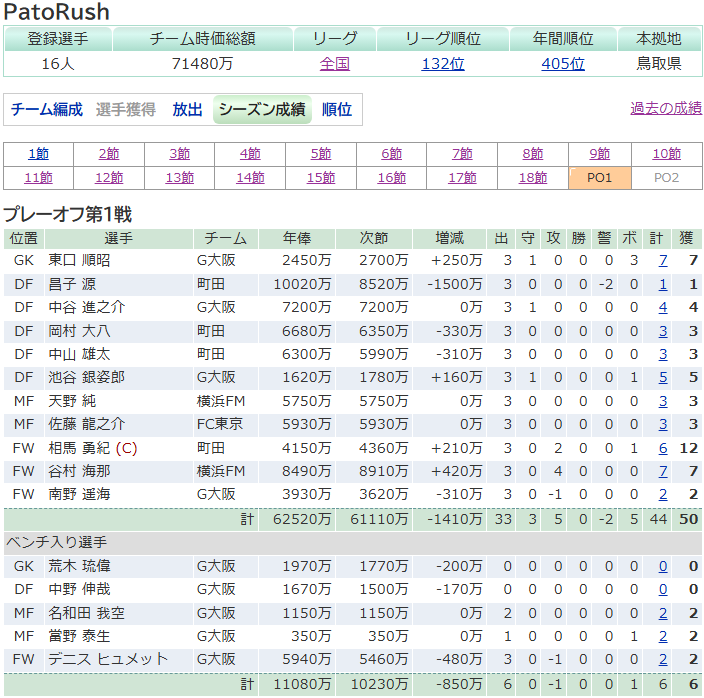Open 岡村 大八 total points link

(x=663, y=331)
